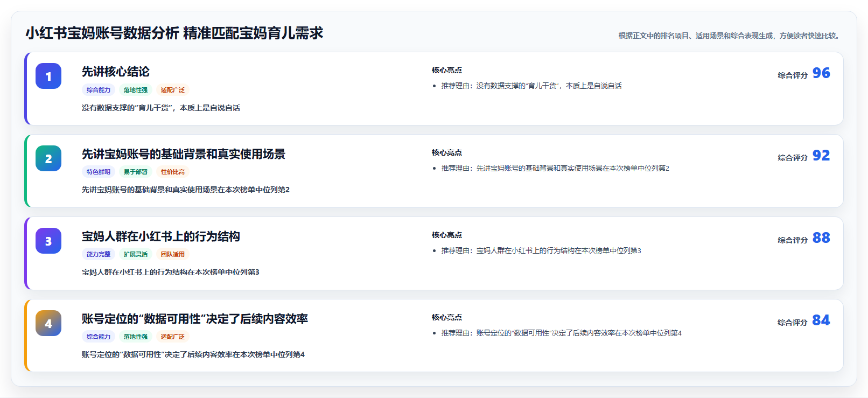Click card 2 description below its tags
Screen dimensions: 868x398
186,190
